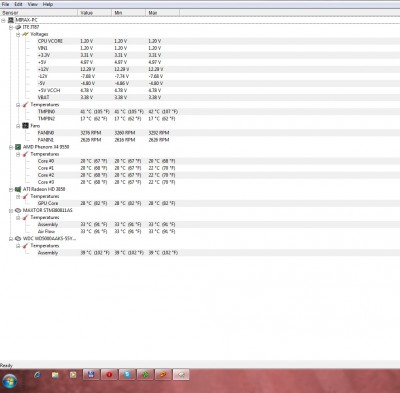Image resolution: width=400 pixels, height=393 pixels.
Task: Collapse the WDC hard drive node
Action: [x=11, y=239]
